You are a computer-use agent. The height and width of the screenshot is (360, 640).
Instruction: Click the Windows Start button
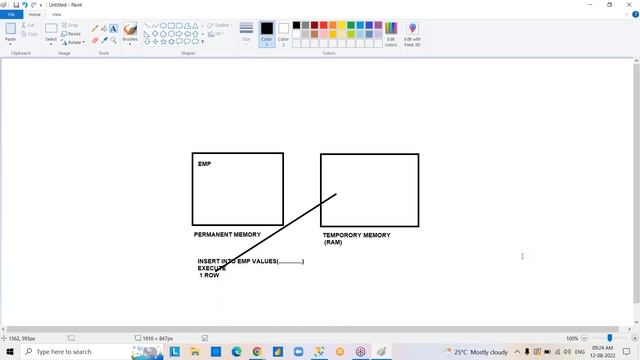[x=10, y=351]
